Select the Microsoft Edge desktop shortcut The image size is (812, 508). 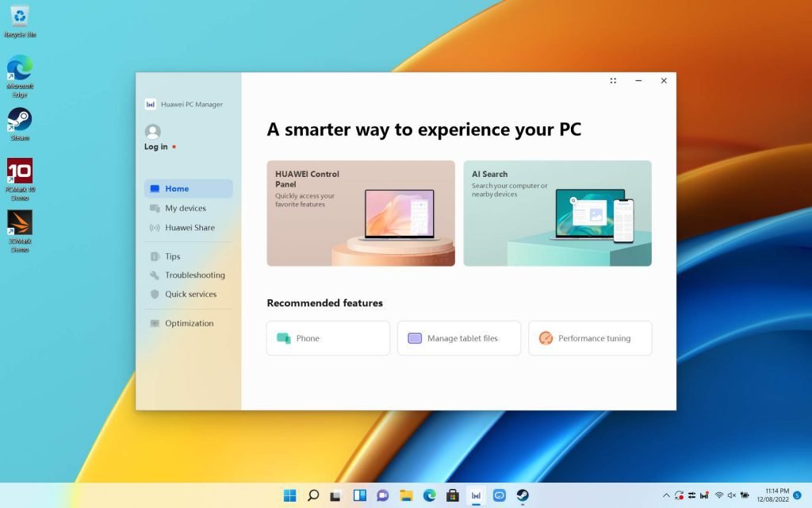[x=20, y=76]
